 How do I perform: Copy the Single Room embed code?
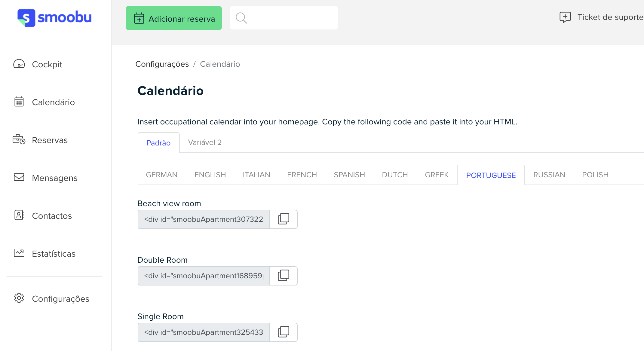click(284, 332)
